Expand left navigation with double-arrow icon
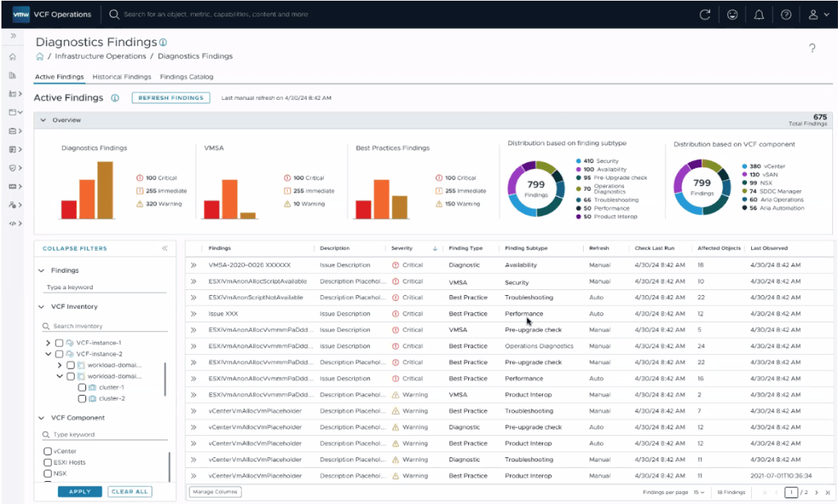The height and width of the screenshot is (504, 838). (13, 37)
